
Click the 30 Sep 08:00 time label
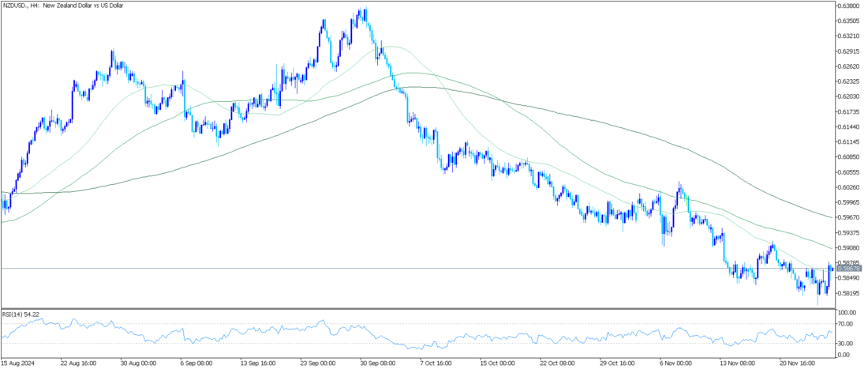tap(377, 363)
